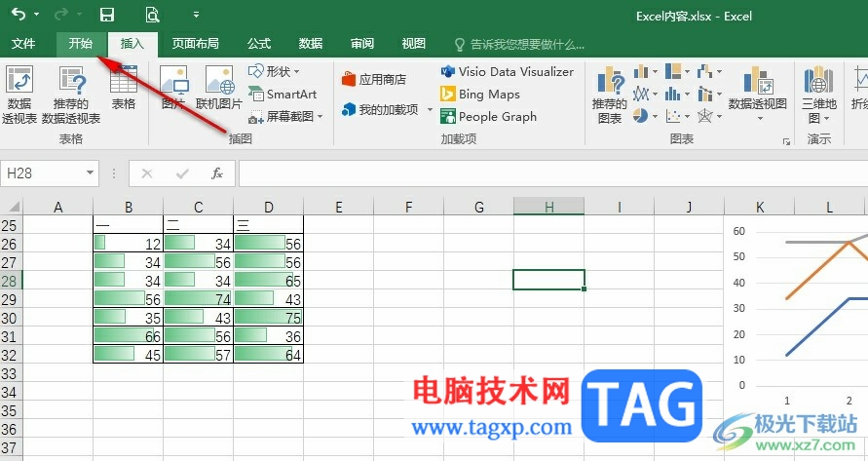Image resolution: width=868 pixels, height=461 pixels.
Task: Launch the People Graph add-in
Action: pyautogui.click(x=488, y=116)
